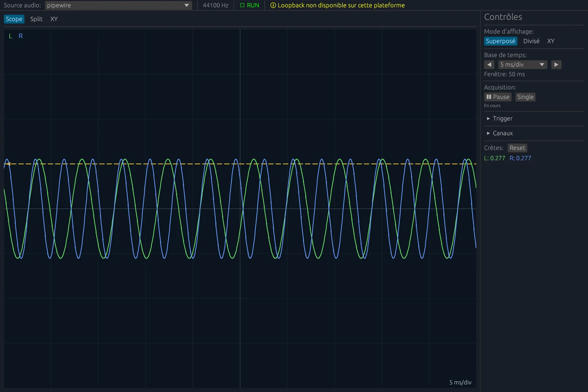Open the Source audio pipewire dropdown
Screen dimensions: 588x392
coord(118,5)
